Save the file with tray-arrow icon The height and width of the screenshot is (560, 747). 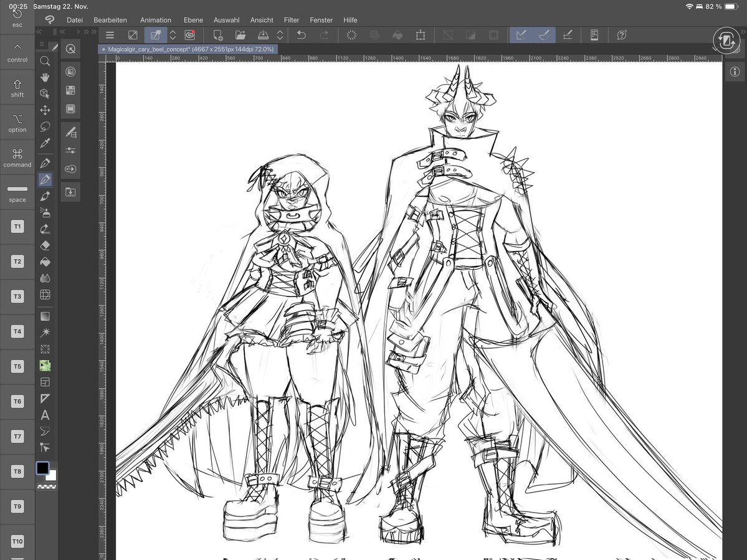click(x=263, y=35)
